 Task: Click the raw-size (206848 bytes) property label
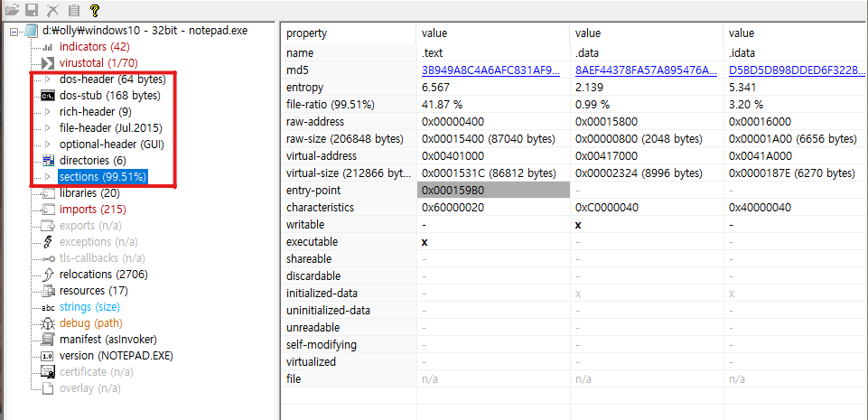point(345,139)
